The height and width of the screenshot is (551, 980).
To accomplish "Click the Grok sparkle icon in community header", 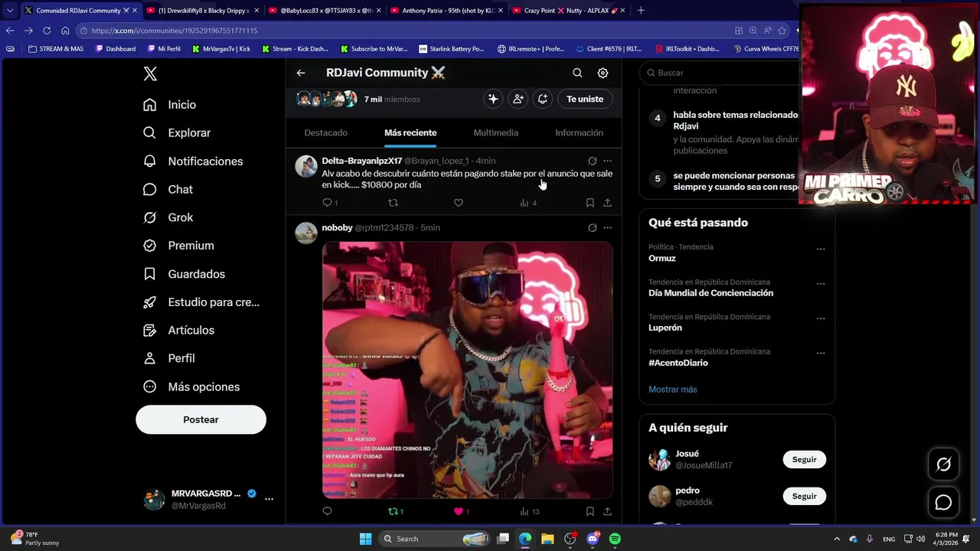I will point(493,99).
